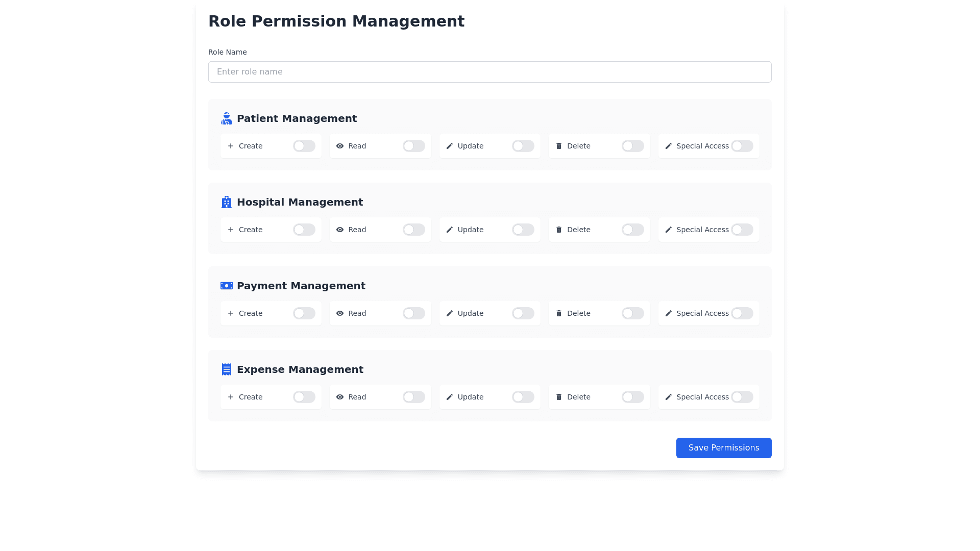Screen dimensions: 980x551
Task: Enable Special Access for Expense Management
Action: click(x=742, y=397)
